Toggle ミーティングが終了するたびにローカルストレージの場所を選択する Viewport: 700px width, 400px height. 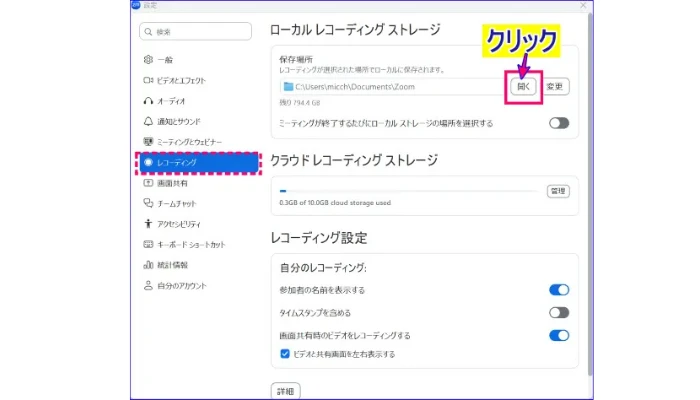pyautogui.click(x=559, y=123)
